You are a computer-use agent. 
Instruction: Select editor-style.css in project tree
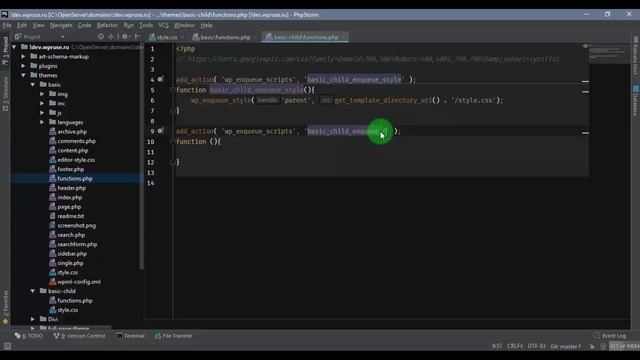(76, 160)
